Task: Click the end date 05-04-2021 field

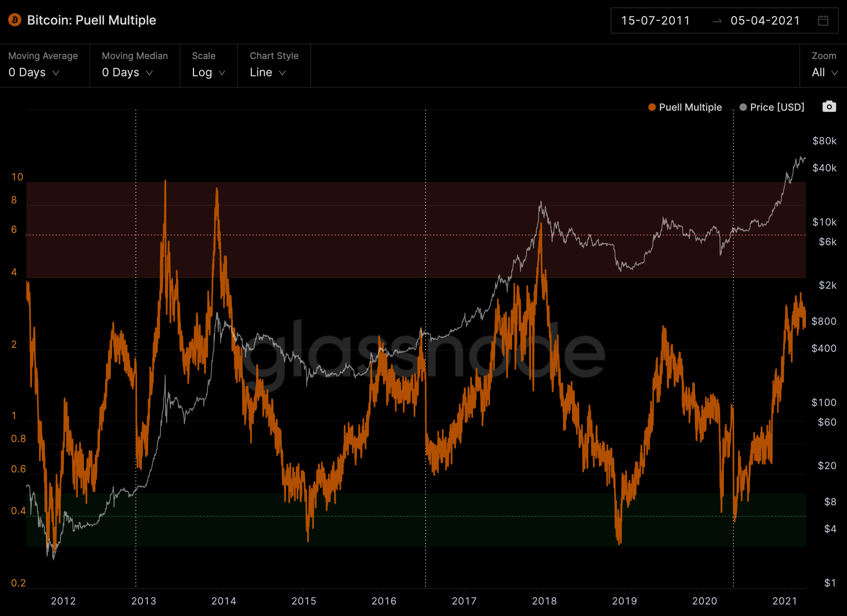Action: (x=765, y=21)
